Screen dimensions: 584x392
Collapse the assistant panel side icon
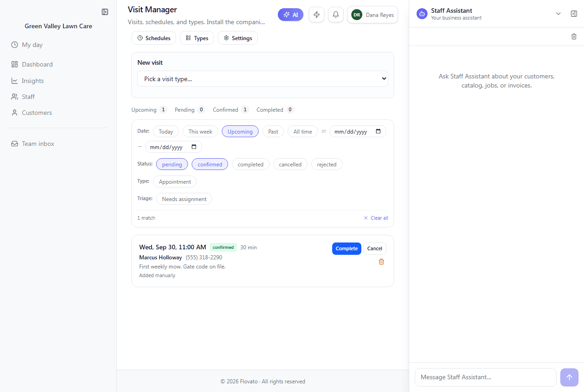(574, 14)
